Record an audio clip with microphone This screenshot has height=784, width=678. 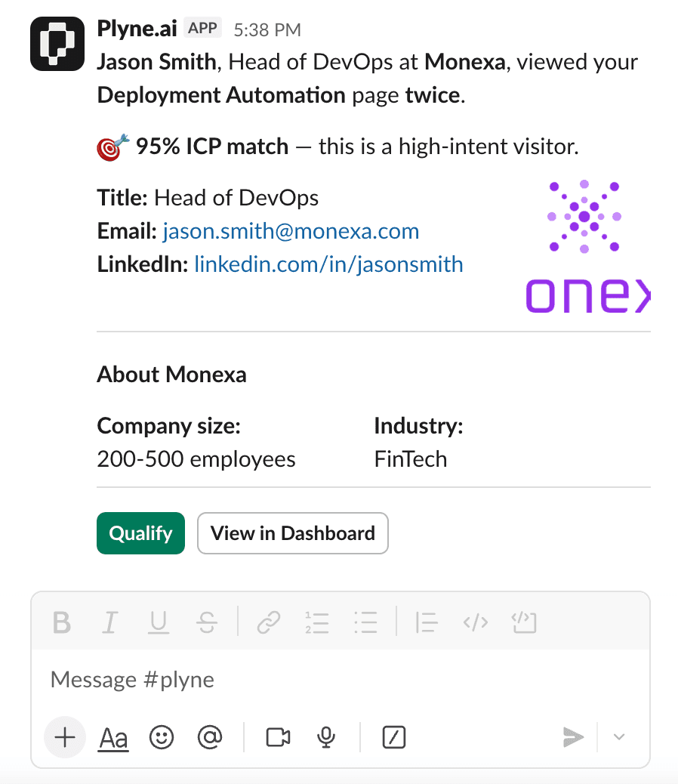click(x=326, y=737)
